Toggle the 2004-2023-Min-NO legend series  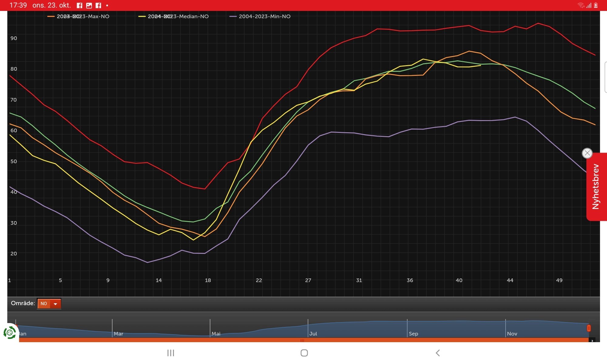click(x=260, y=16)
